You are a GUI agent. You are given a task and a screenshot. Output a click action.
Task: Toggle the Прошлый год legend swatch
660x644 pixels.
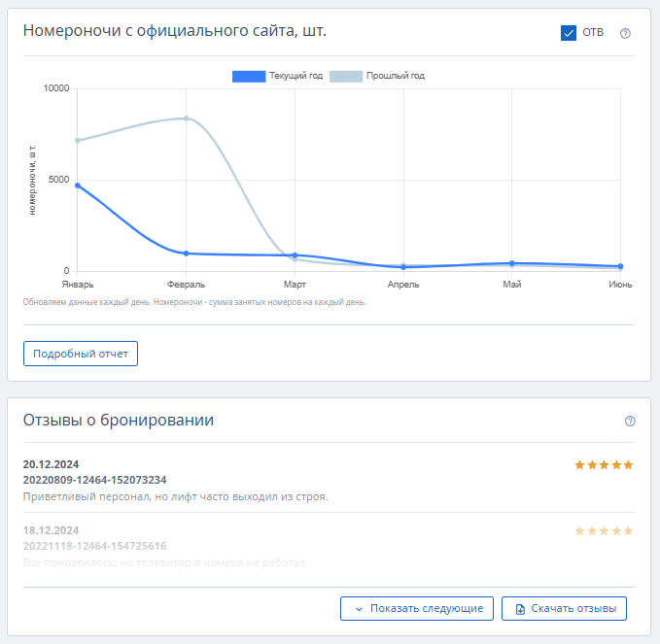pos(346,76)
